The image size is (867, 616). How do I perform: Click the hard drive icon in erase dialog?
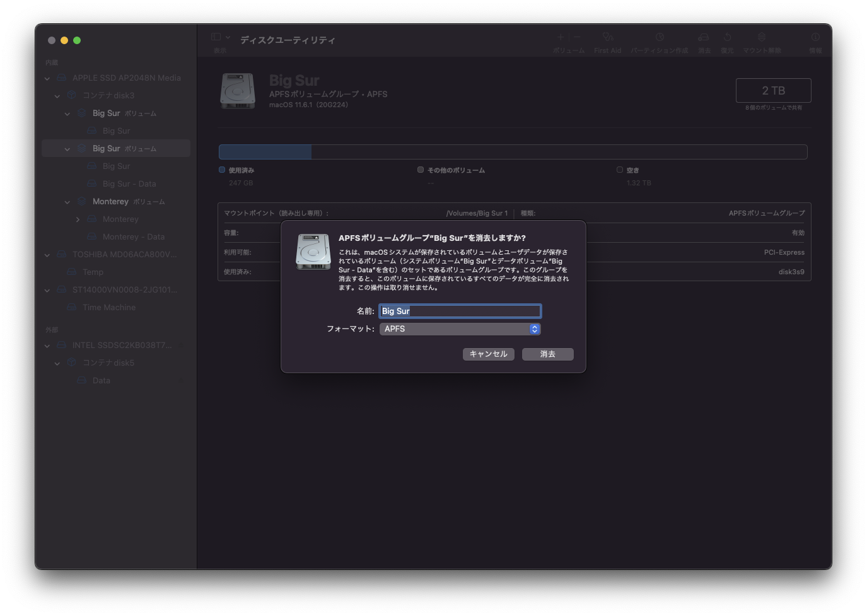point(313,252)
